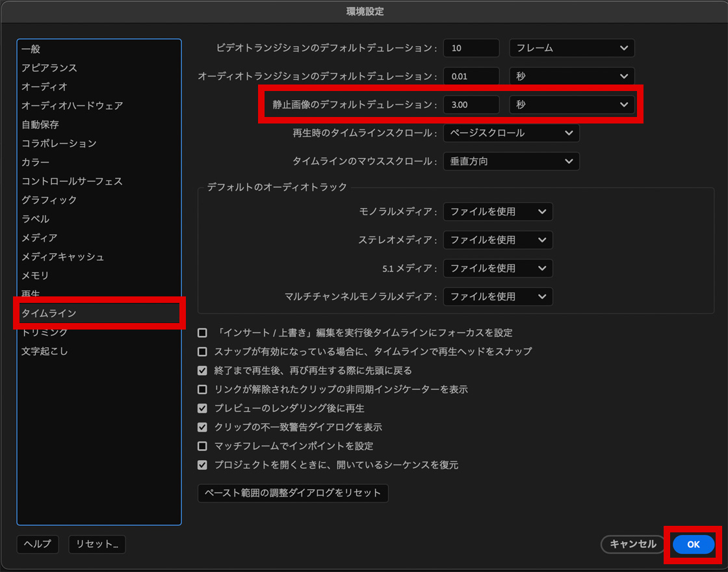This screenshot has width=728, height=572.
Task: Open the video transition フレーム unit dropdown
Action: pos(571,48)
